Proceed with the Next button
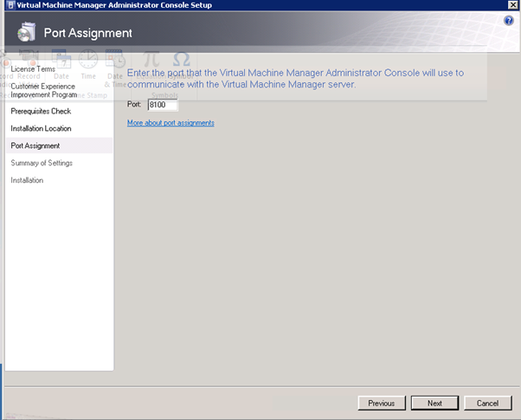The height and width of the screenshot is (420, 521). 434,403
